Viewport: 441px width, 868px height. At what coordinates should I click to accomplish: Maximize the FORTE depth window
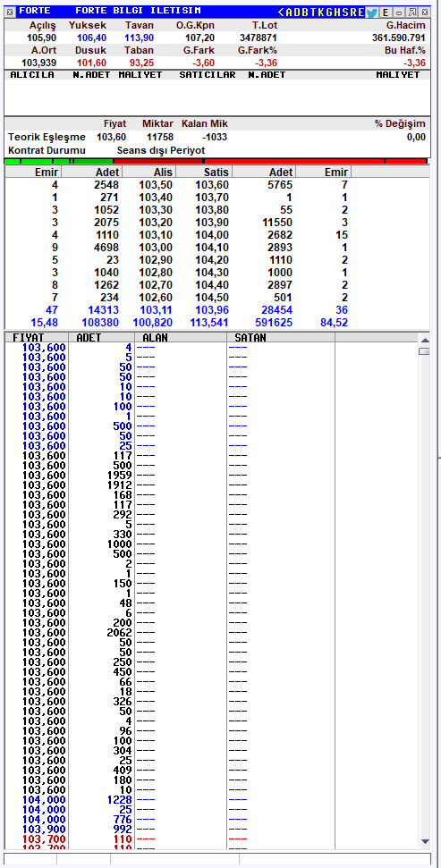[x=412, y=13]
